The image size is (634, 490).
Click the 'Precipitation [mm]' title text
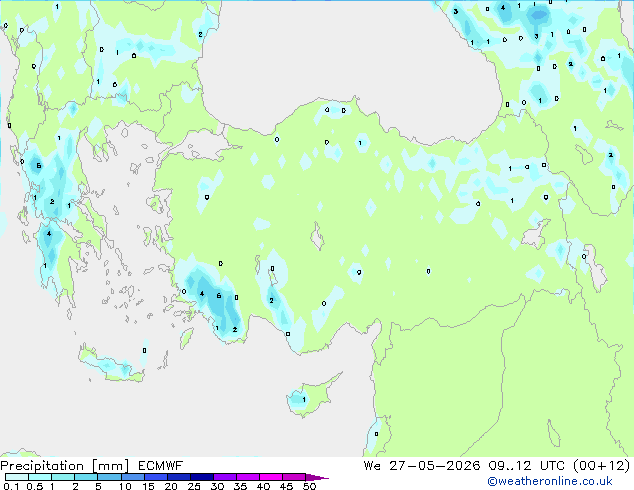(x=64, y=466)
